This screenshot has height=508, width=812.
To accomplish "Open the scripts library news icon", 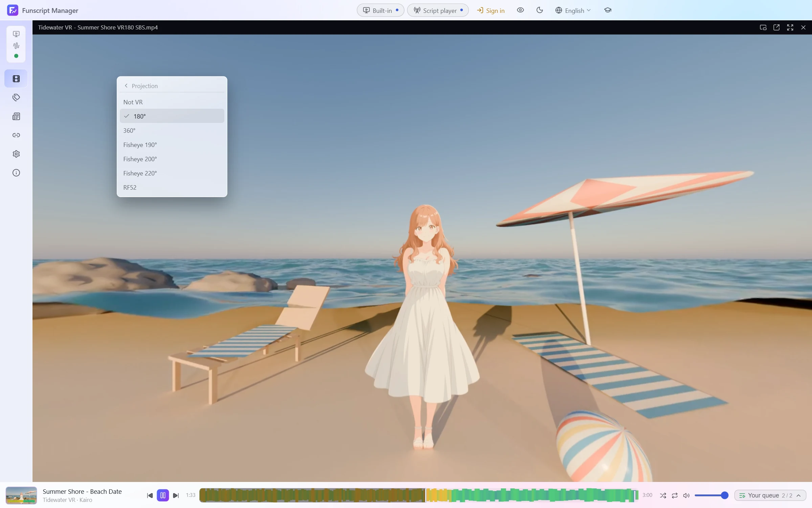I will coord(16,117).
